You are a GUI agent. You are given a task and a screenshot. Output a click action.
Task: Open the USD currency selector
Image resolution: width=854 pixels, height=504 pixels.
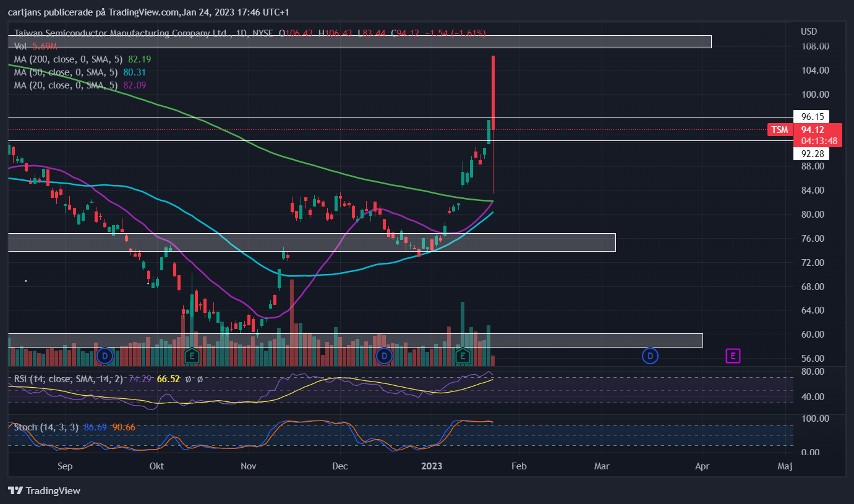pyautogui.click(x=809, y=32)
